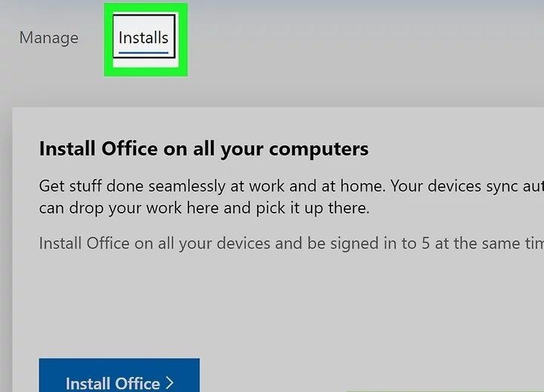Select the Installs tab
This screenshot has width=544, height=392.
click(x=143, y=37)
